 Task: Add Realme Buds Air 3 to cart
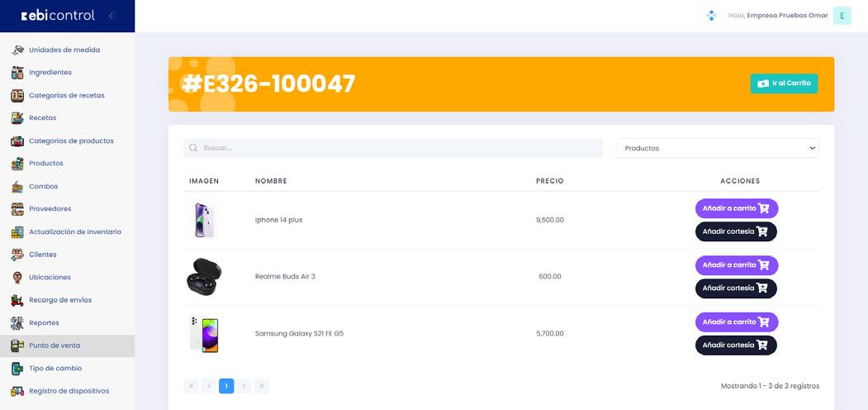(x=737, y=265)
